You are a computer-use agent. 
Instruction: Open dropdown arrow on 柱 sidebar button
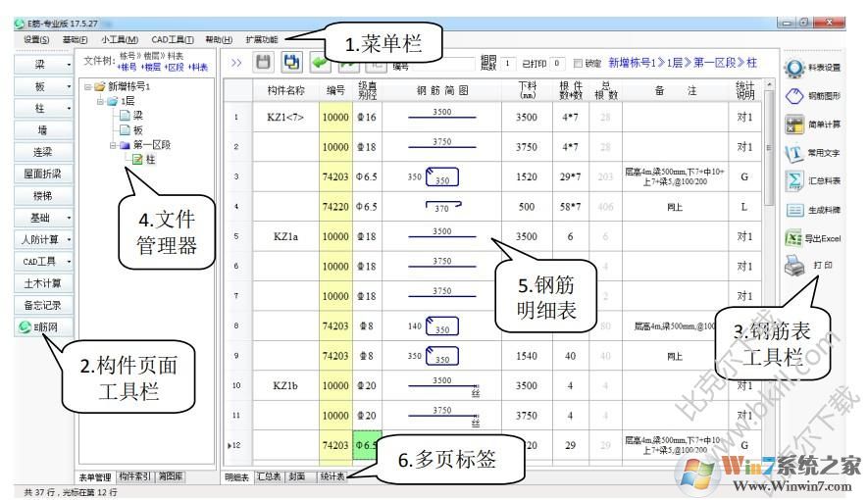coord(69,109)
